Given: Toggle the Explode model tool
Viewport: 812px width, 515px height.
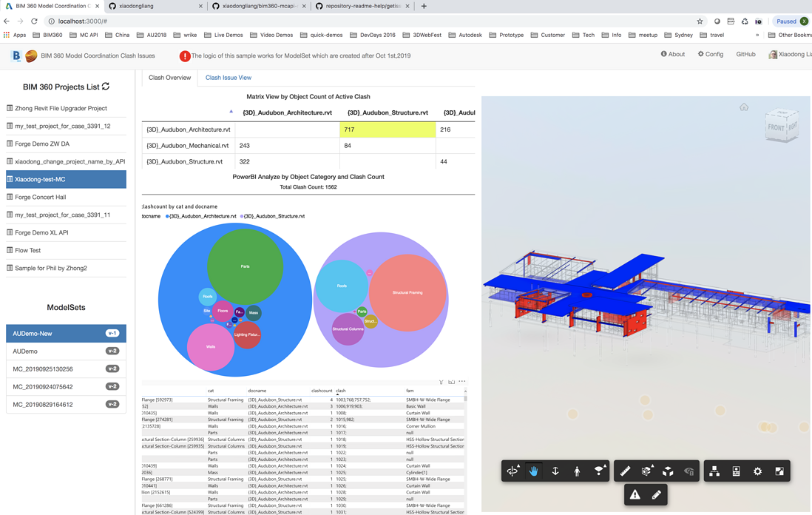Looking at the screenshot, I should point(668,471).
